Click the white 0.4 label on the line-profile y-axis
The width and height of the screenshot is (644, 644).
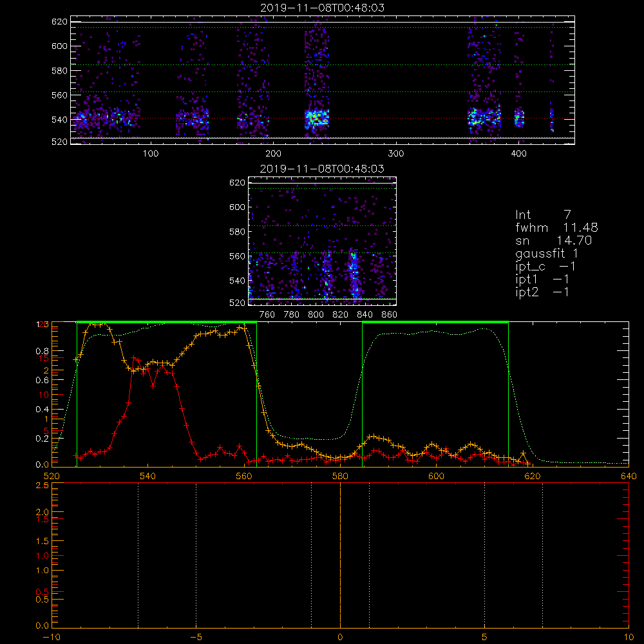[x=43, y=409]
